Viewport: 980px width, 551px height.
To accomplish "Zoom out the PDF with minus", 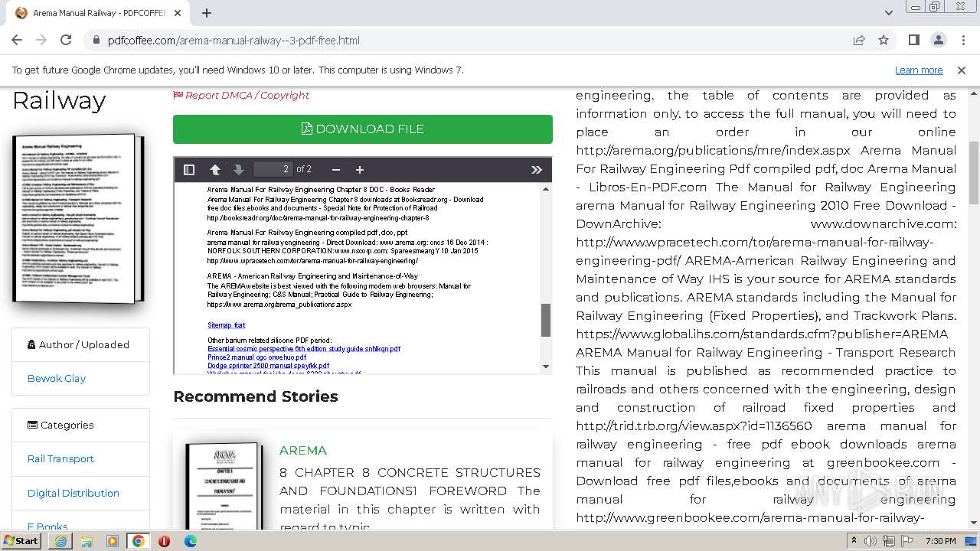I will pyautogui.click(x=335, y=169).
